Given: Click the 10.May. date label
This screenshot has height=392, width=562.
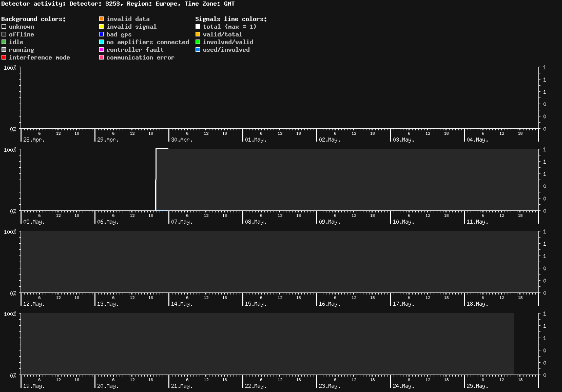Looking at the screenshot, I should pyautogui.click(x=403, y=222).
